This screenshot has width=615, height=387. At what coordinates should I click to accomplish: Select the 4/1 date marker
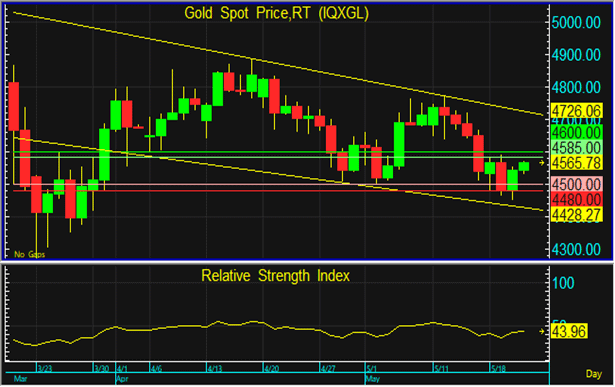[122, 369]
